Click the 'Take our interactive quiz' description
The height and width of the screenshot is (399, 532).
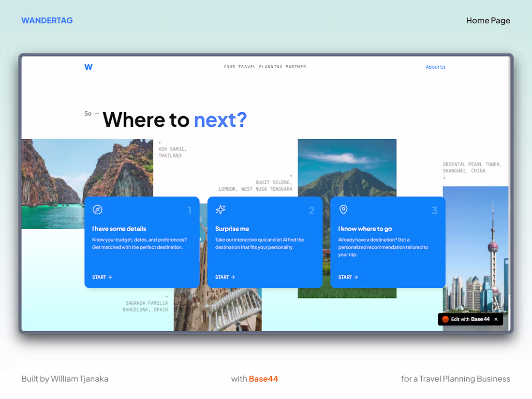point(260,244)
